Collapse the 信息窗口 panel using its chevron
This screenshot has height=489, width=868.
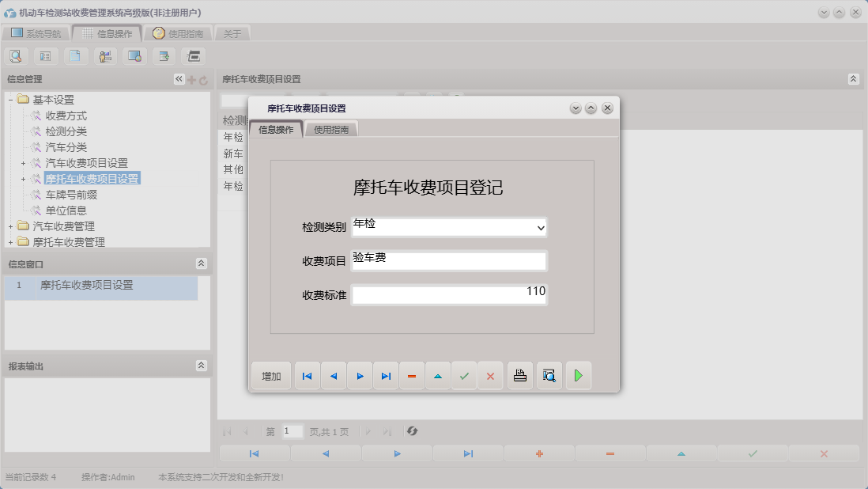tap(200, 263)
